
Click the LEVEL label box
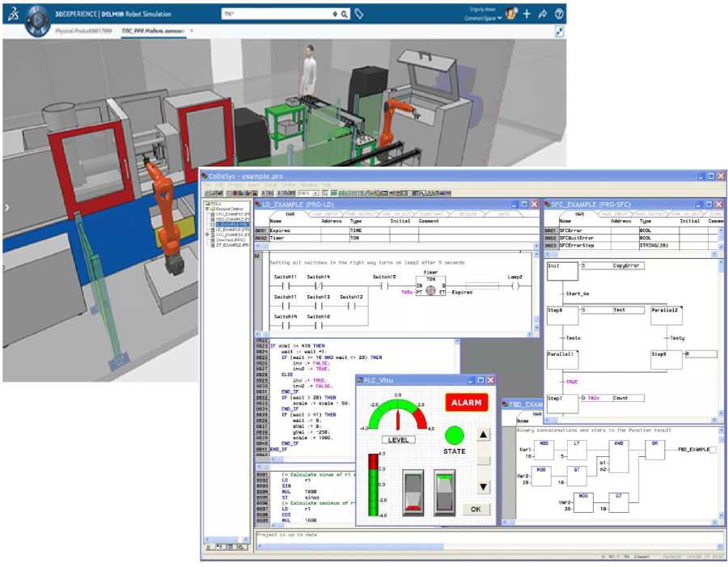point(398,440)
